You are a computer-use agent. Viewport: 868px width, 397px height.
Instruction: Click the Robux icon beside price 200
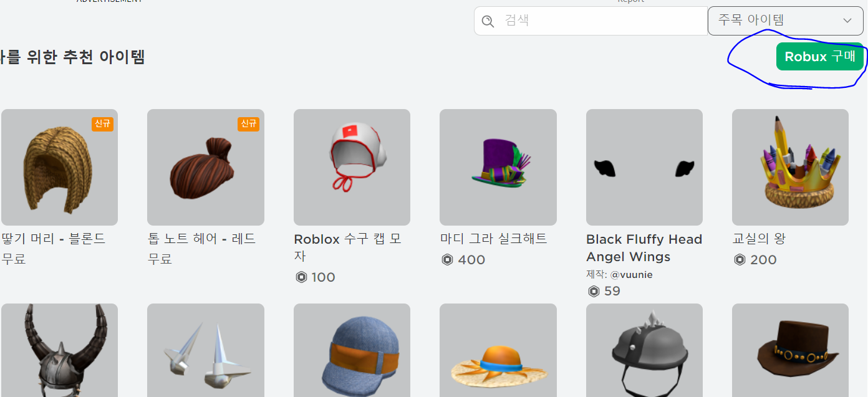tap(740, 260)
